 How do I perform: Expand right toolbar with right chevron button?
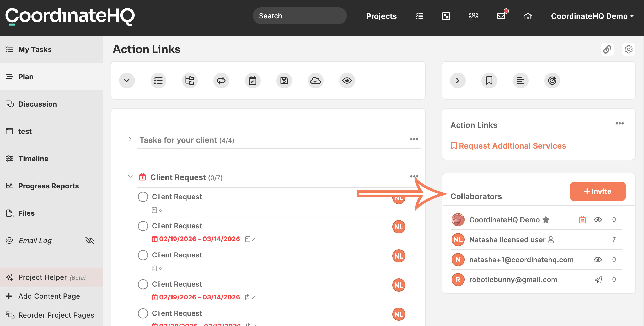click(458, 81)
